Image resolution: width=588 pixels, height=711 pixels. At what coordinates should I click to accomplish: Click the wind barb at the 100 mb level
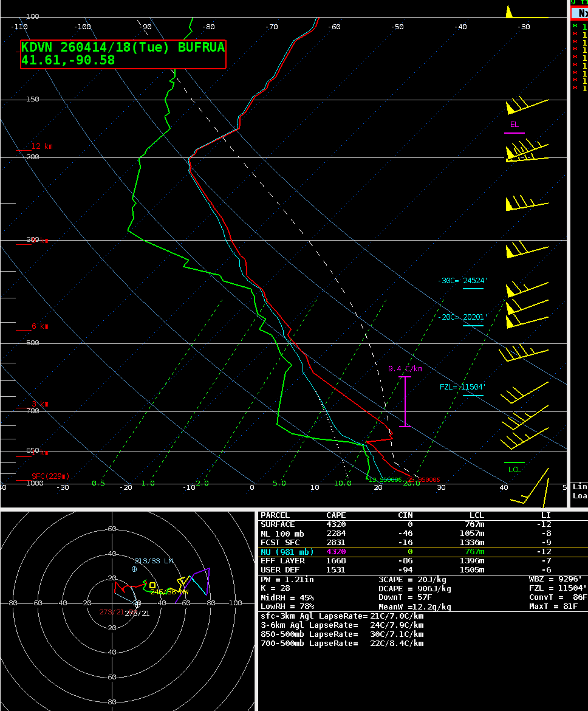[x=527, y=12]
